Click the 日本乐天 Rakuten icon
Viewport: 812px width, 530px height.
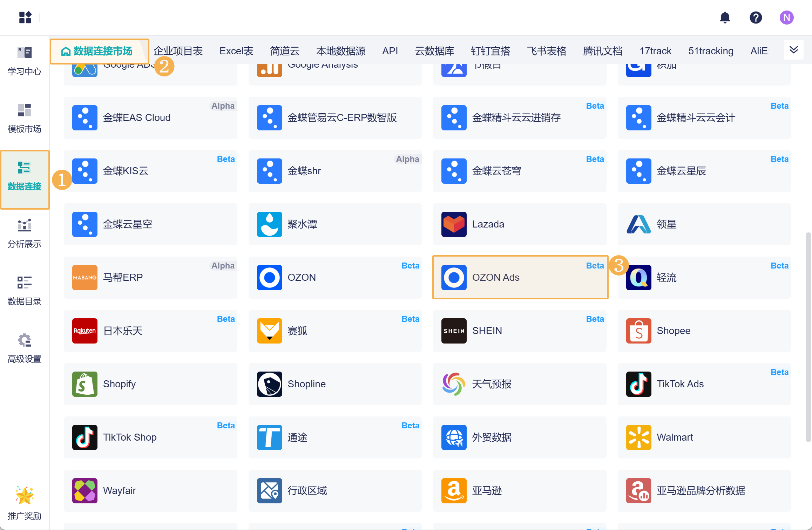(x=85, y=331)
